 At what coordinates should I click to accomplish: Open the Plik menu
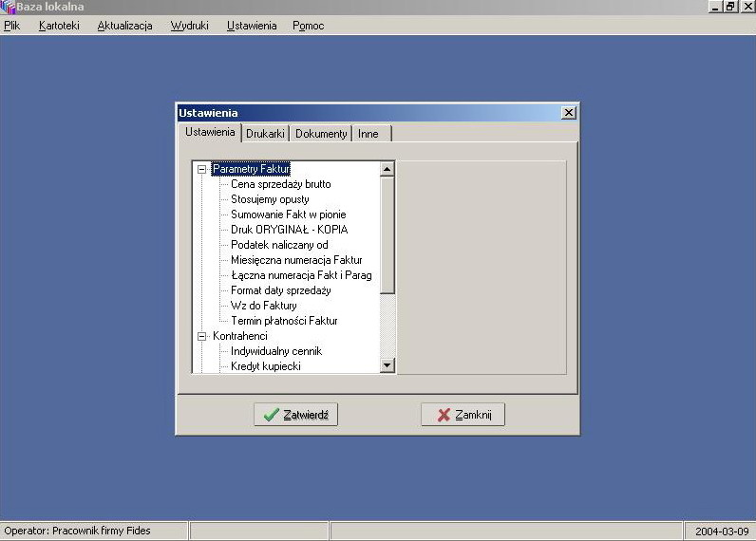(12, 26)
